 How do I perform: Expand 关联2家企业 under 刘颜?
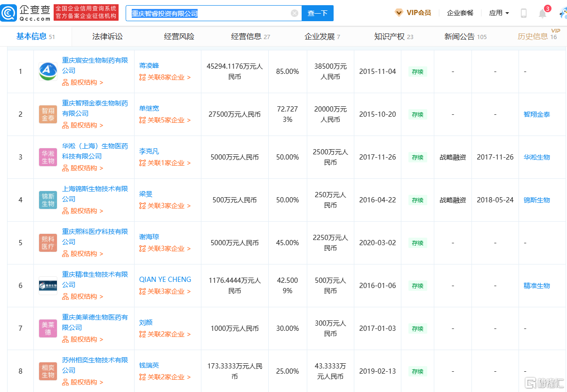[x=165, y=334]
